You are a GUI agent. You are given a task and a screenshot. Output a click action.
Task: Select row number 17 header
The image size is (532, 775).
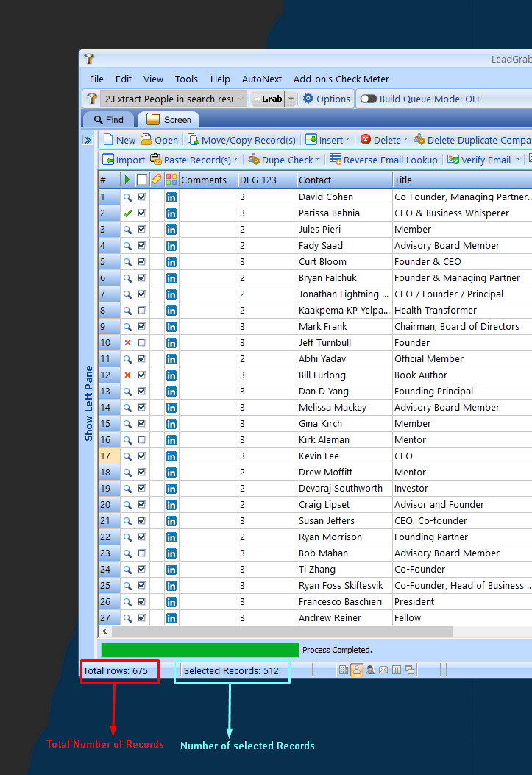(x=109, y=456)
